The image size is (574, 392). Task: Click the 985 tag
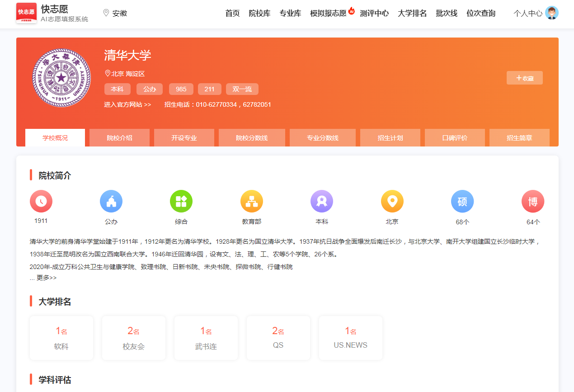[181, 89]
